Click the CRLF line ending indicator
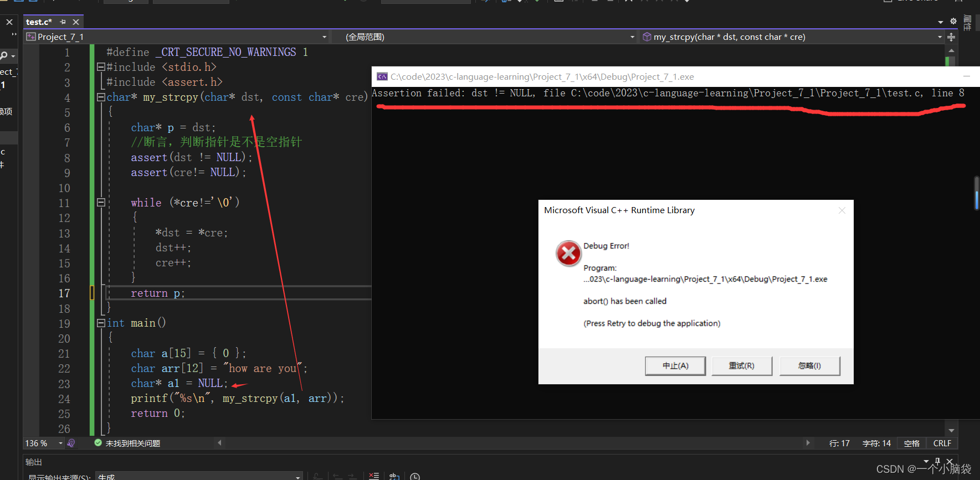The height and width of the screenshot is (480, 980). (942, 443)
